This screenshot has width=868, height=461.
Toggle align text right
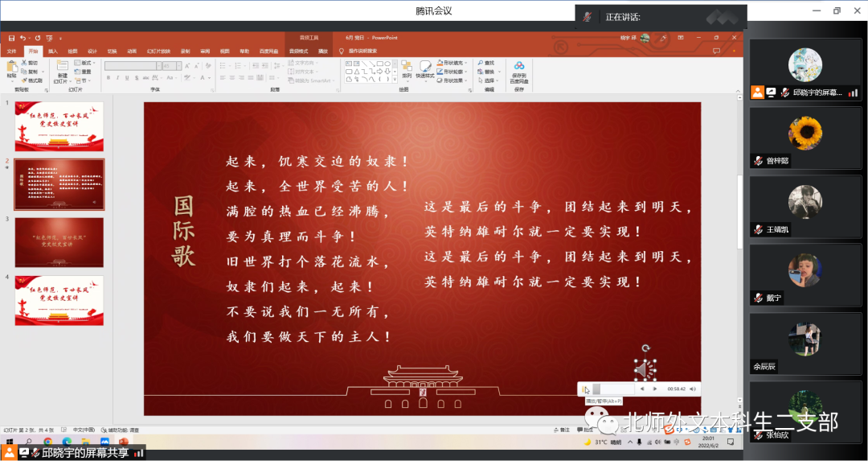point(241,78)
